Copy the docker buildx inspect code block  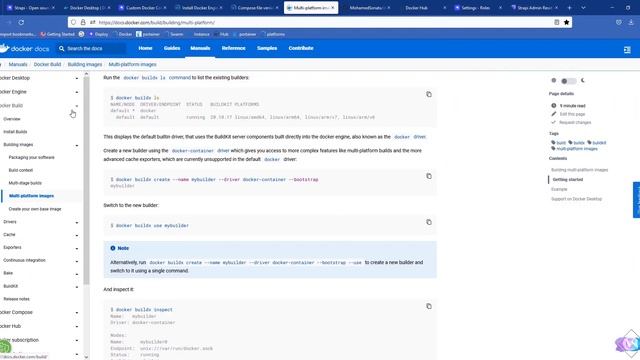point(429,306)
